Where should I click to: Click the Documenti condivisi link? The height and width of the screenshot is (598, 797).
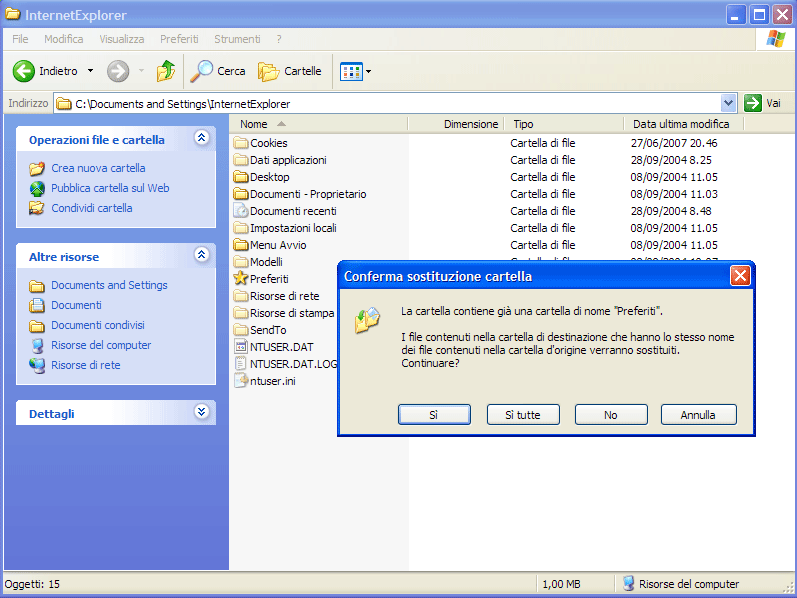pos(98,325)
